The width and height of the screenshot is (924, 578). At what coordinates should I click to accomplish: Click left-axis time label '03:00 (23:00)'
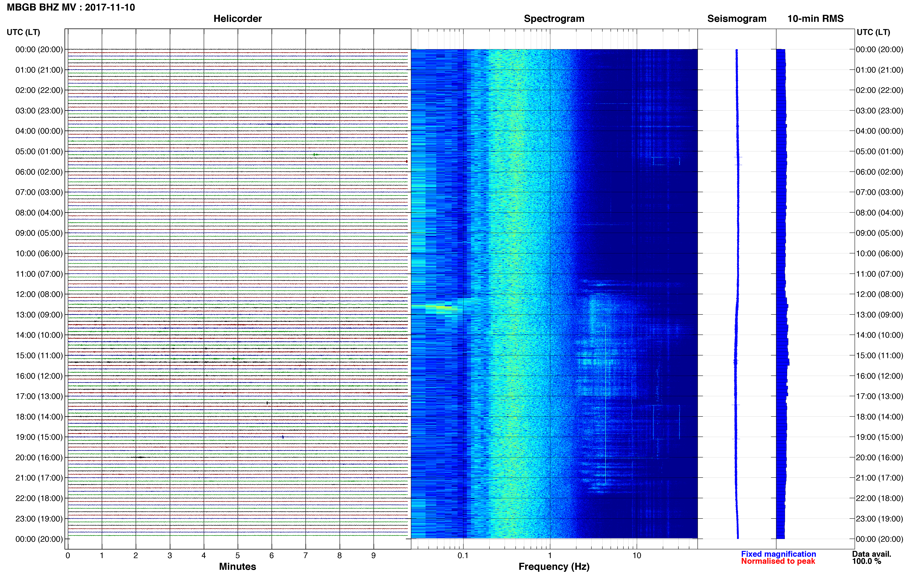click(x=39, y=111)
